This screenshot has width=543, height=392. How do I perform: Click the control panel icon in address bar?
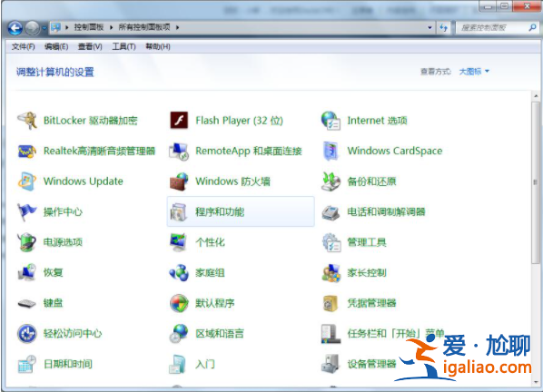click(x=55, y=27)
